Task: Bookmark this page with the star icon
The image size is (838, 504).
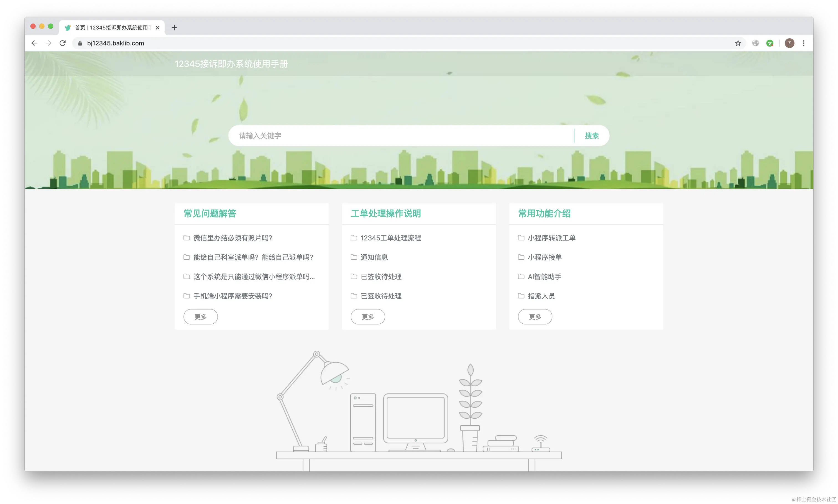Action: 738,43
